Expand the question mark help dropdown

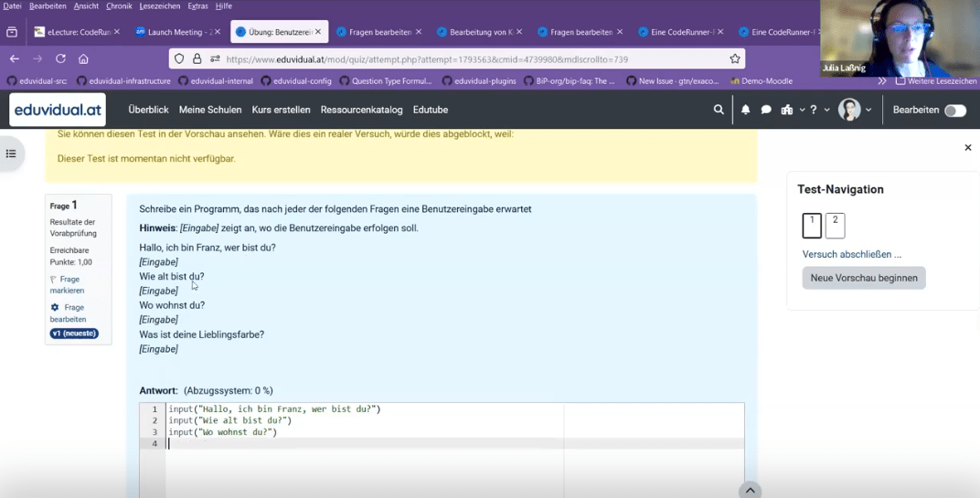click(x=817, y=110)
